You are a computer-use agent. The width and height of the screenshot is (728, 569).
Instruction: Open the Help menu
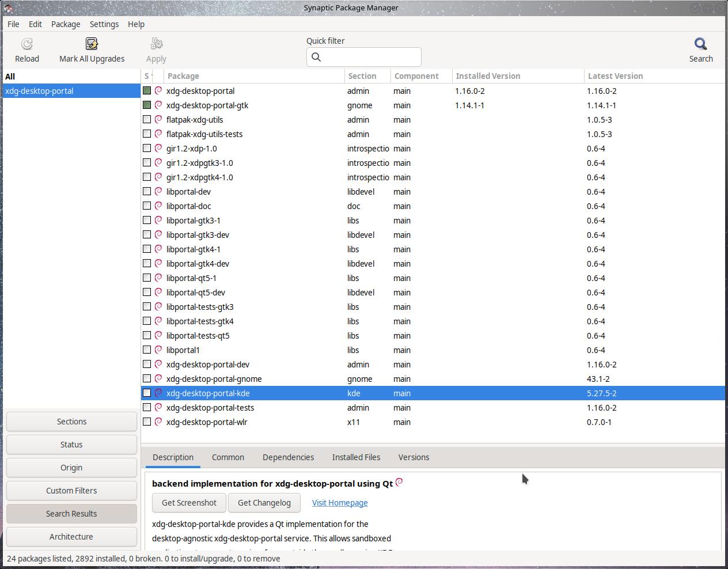tap(136, 24)
